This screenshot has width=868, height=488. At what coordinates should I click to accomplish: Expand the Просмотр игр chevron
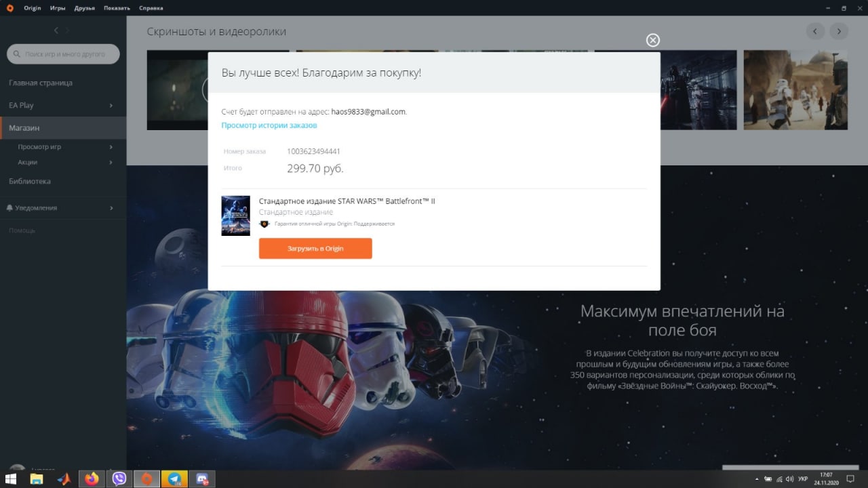111,147
